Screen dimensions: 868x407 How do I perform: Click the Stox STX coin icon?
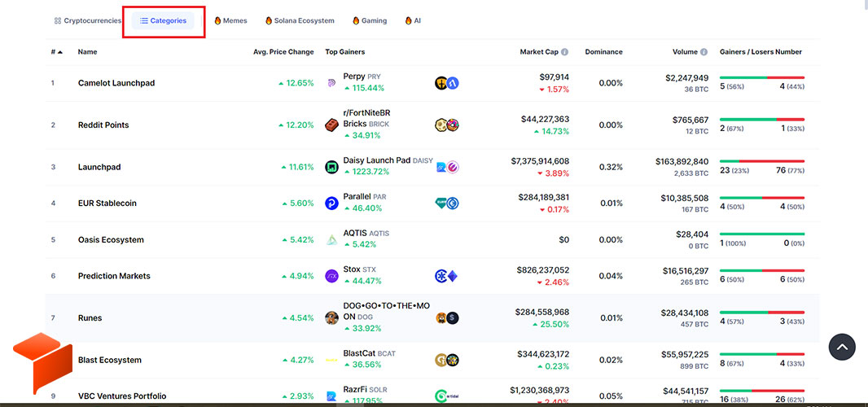[331, 276]
